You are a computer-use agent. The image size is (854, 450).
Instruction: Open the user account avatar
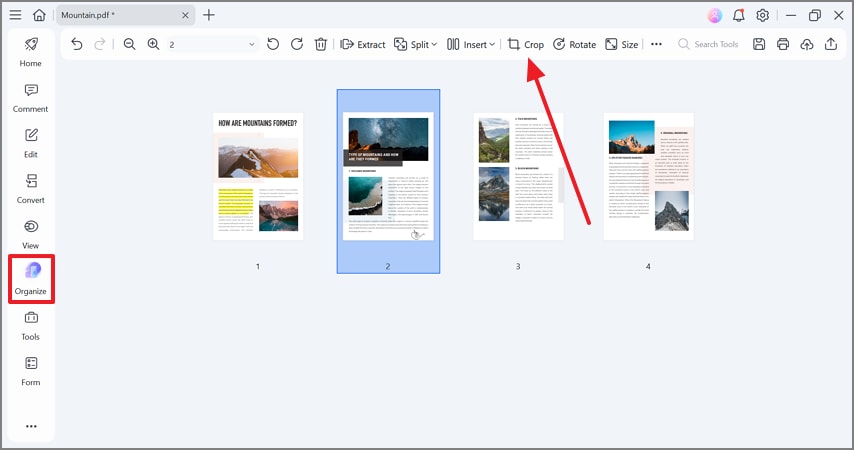tap(715, 15)
